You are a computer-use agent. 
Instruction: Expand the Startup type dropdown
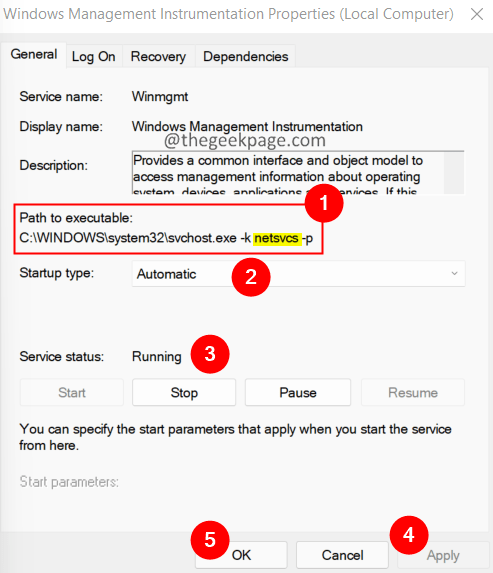[298, 274]
